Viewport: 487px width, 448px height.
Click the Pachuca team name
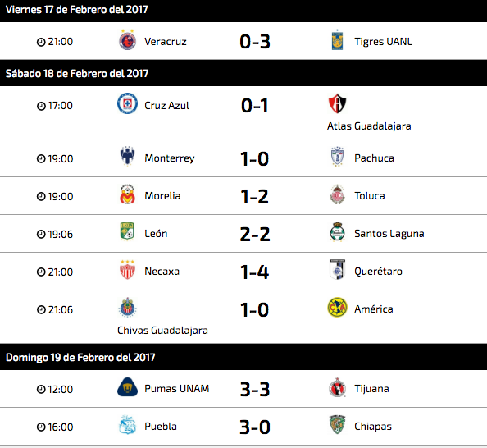[374, 158]
